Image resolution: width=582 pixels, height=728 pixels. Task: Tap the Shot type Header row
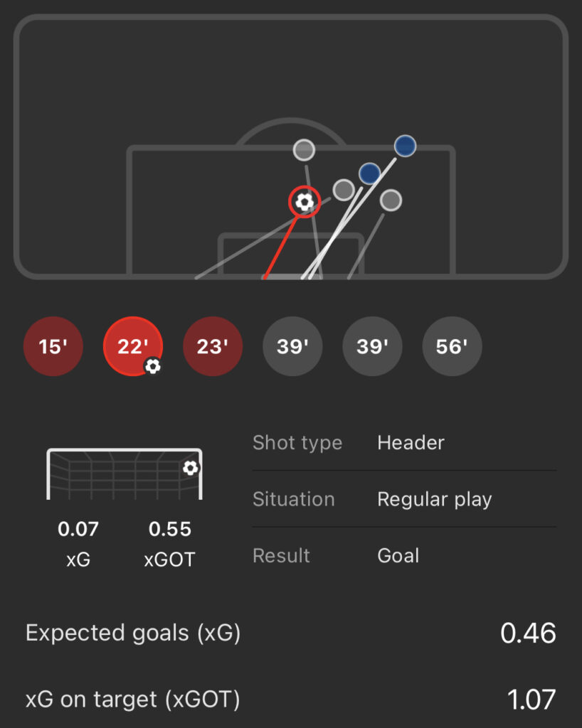[404, 443]
